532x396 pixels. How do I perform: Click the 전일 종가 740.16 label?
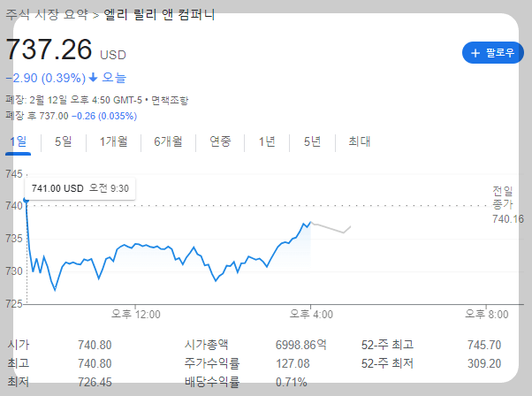pyautogui.click(x=508, y=205)
